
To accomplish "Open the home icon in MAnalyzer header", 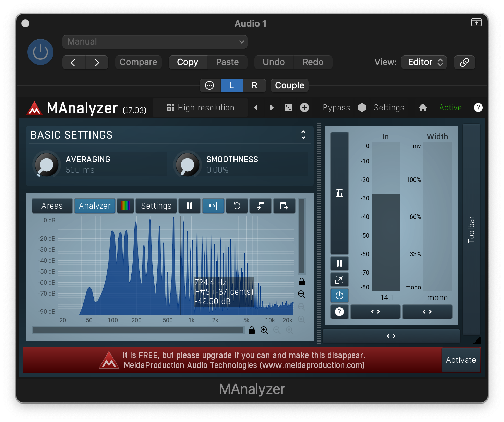I will pos(423,108).
